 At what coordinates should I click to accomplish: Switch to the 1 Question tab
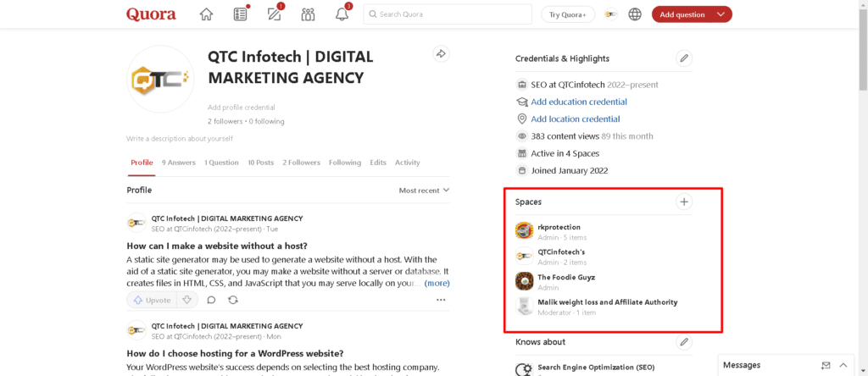[x=221, y=163]
